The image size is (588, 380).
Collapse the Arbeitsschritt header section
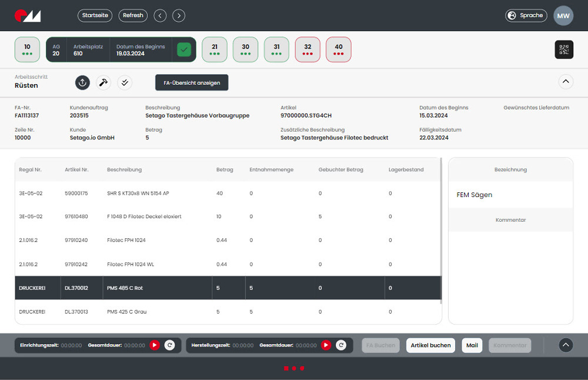tap(566, 82)
